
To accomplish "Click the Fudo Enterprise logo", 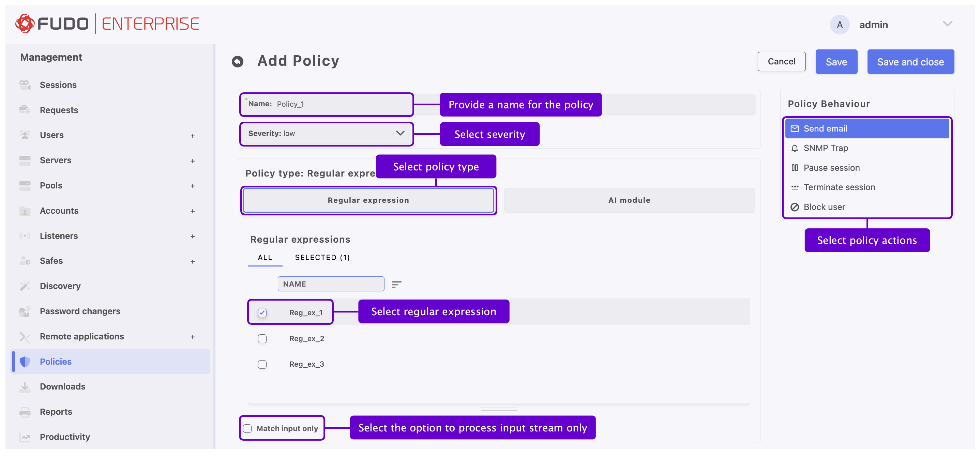I will click(107, 23).
